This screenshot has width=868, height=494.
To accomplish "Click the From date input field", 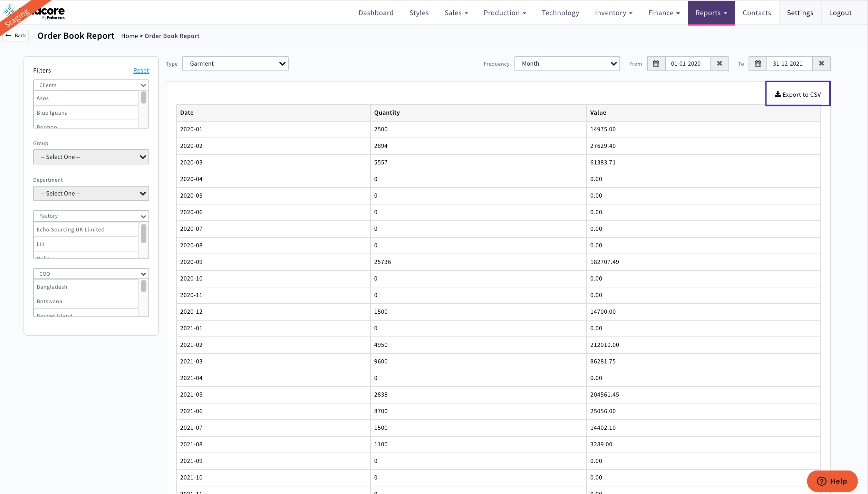I will point(687,64).
